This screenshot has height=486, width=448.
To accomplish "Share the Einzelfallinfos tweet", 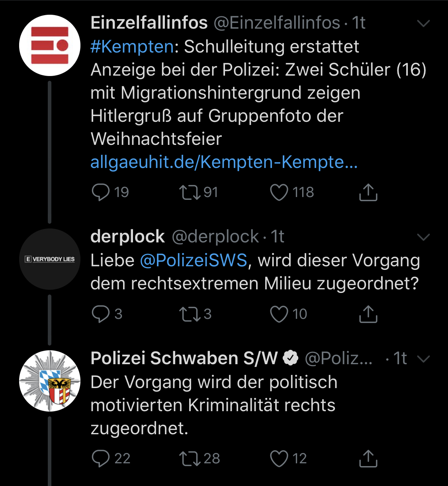I will [368, 192].
